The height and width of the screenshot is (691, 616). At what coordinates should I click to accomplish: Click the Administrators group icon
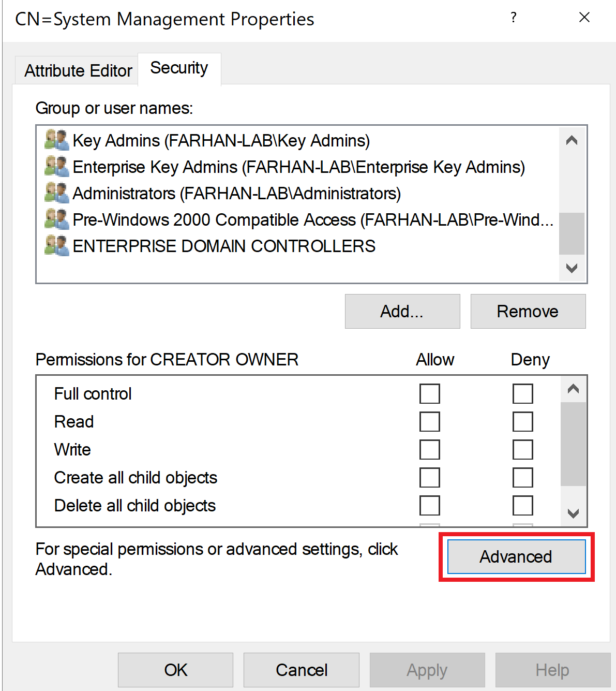click(56, 193)
